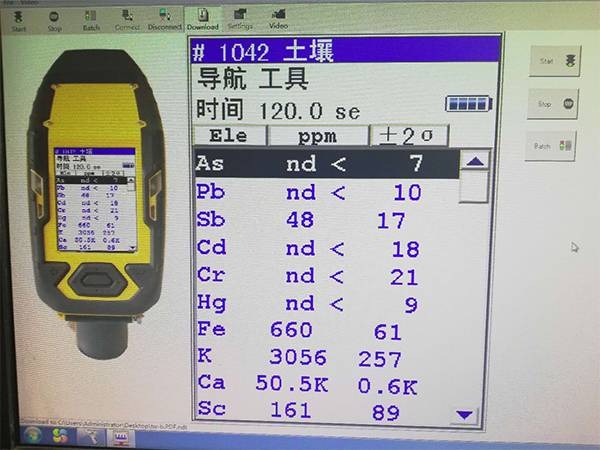The width and height of the screenshot is (600, 450).
Task: Click the analyzer's hexagonal front button
Action: coord(98,280)
